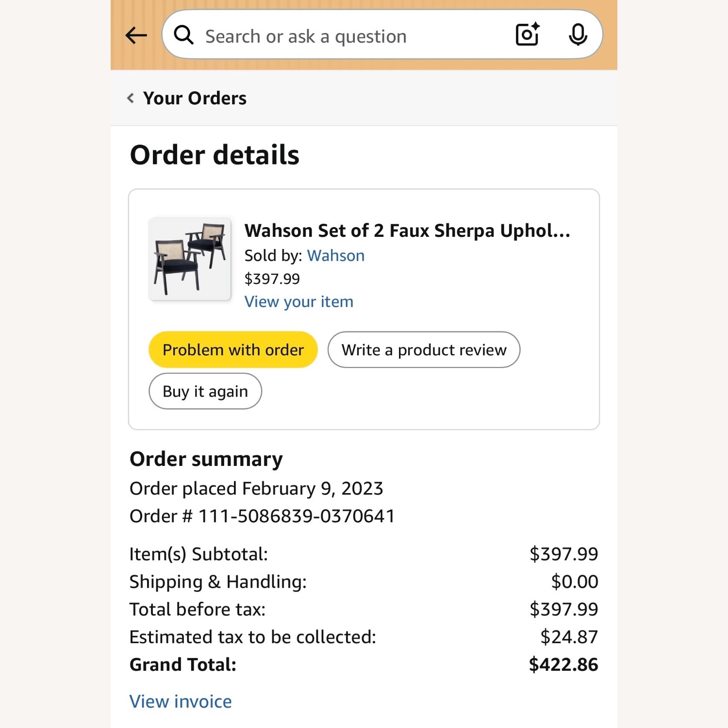
Task: Open the Wahson Set of 2 product title
Action: (407, 231)
